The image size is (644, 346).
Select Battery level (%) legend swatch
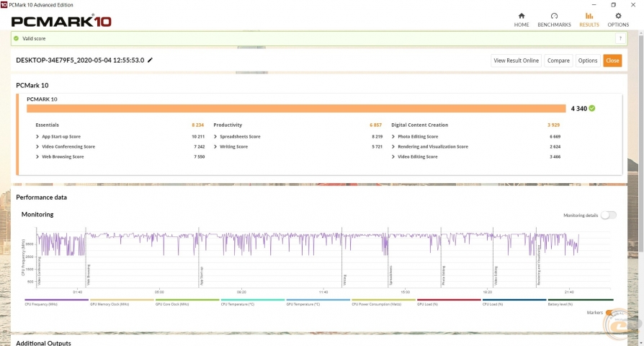[x=581, y=300]
